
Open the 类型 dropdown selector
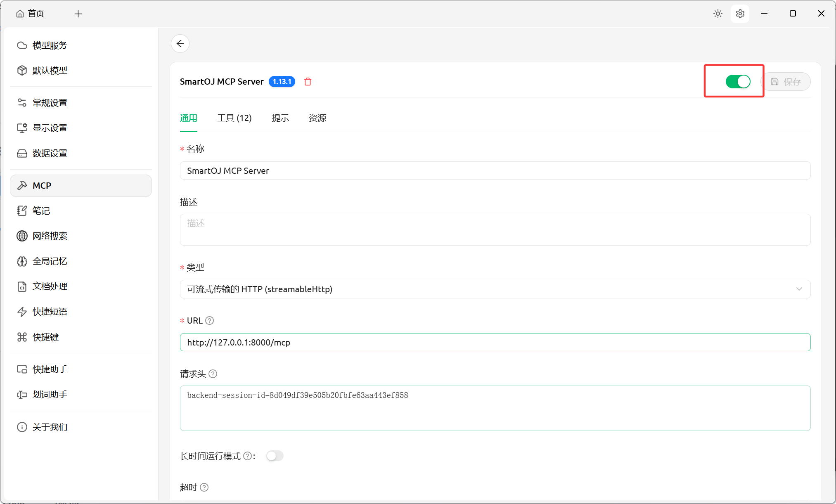click(495, 289)
